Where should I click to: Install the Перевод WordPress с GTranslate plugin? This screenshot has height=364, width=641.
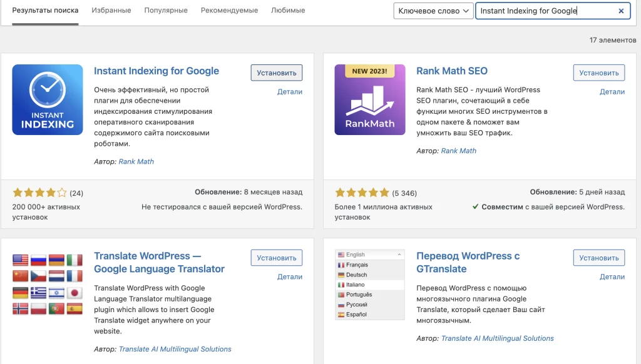599,258
